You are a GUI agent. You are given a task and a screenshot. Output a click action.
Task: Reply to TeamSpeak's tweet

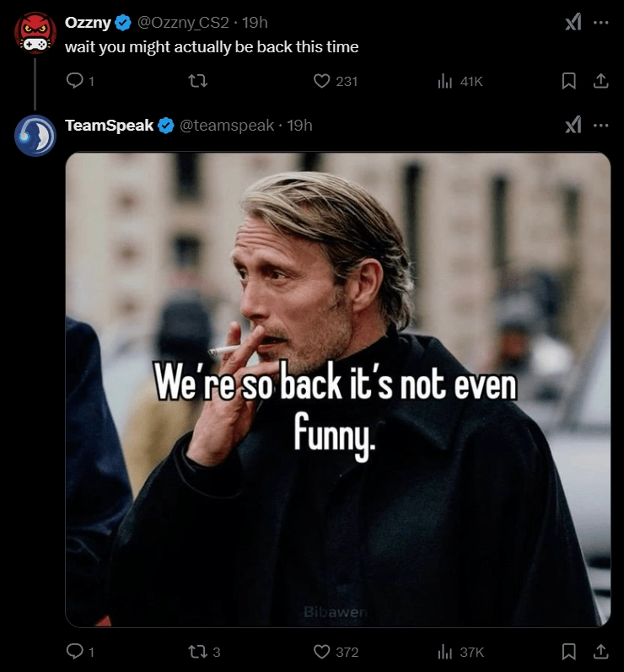75,651
